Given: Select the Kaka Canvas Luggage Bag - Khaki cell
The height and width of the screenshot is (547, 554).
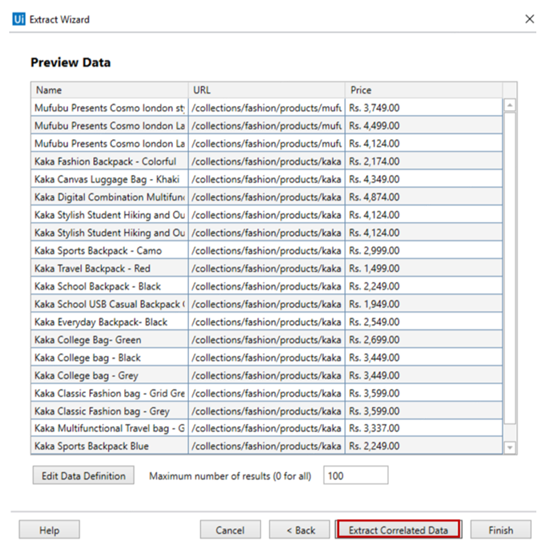Looking at the screenshot, I should [109, 179].
